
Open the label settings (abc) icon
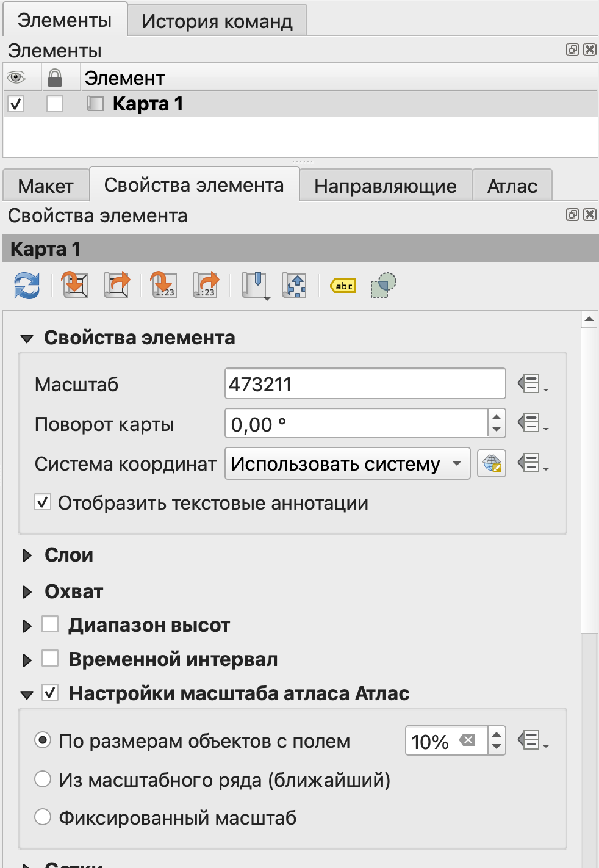click(343, 286)
